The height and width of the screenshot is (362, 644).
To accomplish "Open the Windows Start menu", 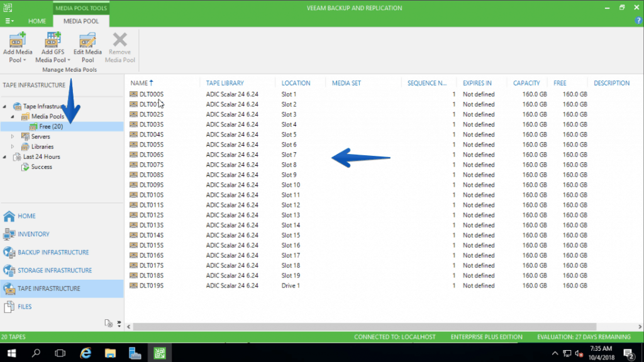I will click(x=11, y=353).
